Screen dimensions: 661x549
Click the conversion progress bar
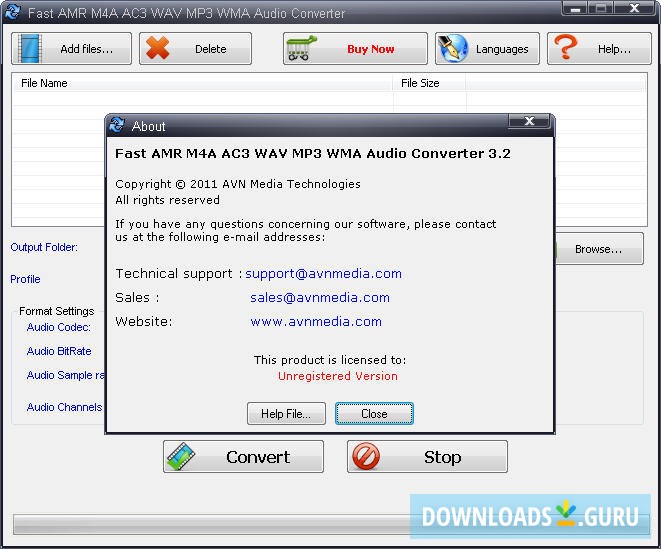tap(332, 524)
